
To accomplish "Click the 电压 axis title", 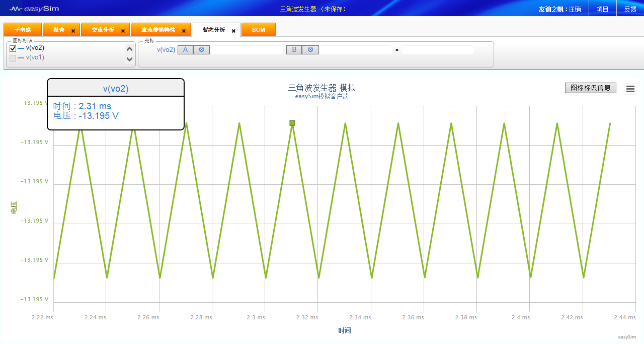I will (x=14, y=207).
